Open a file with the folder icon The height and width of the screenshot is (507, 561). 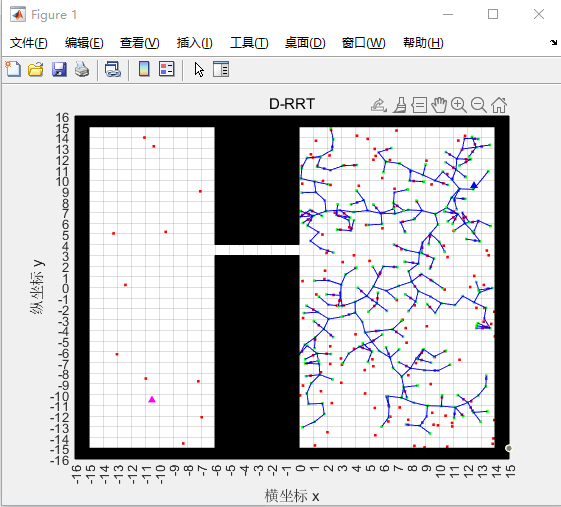[36, 69]
